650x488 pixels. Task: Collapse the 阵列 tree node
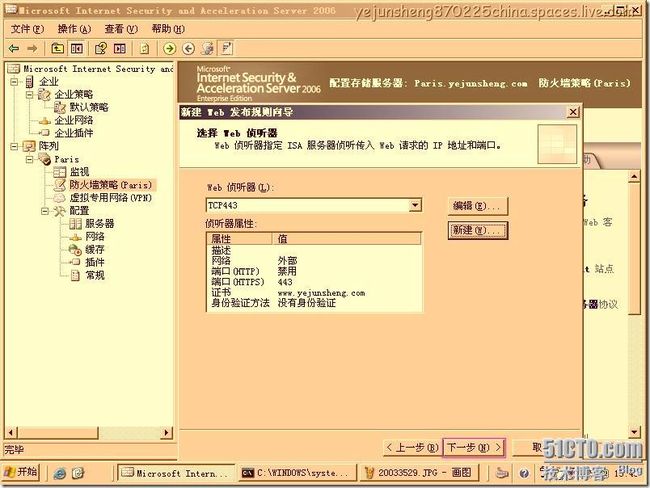[x=14, y=146]
